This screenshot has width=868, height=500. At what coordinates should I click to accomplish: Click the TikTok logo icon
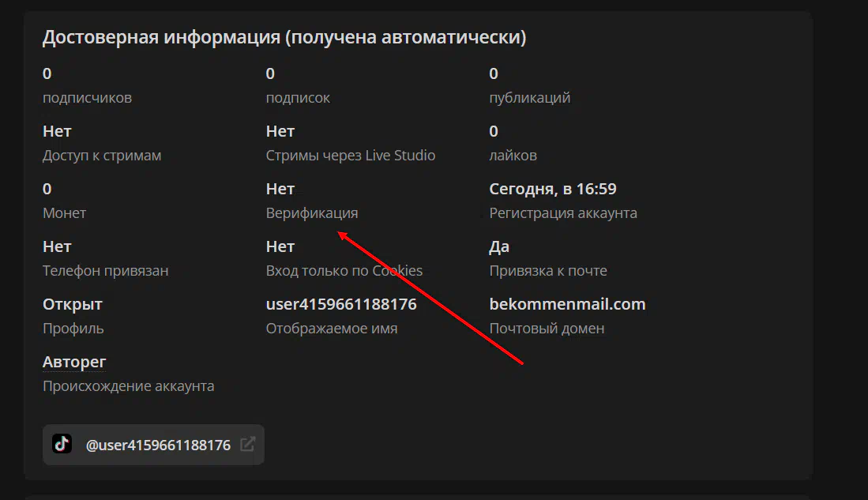[62, 445]
